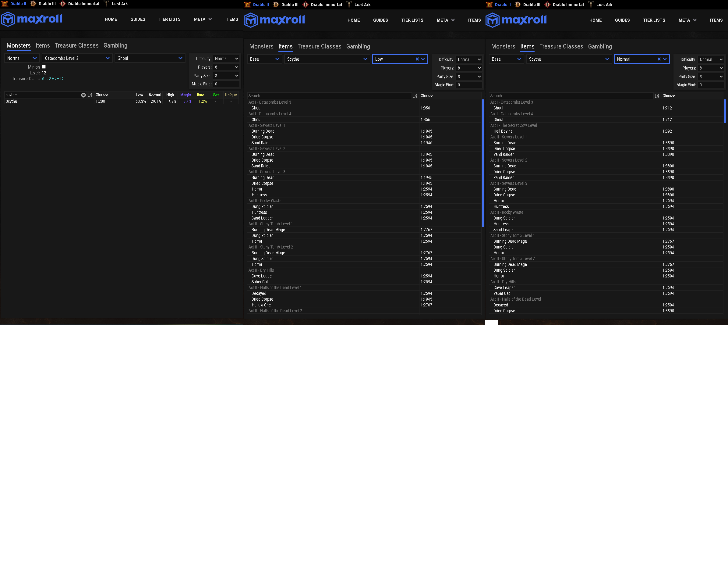
Task: Open the Catacombs Level 3 area dropdown
Action: coord(77,59)
